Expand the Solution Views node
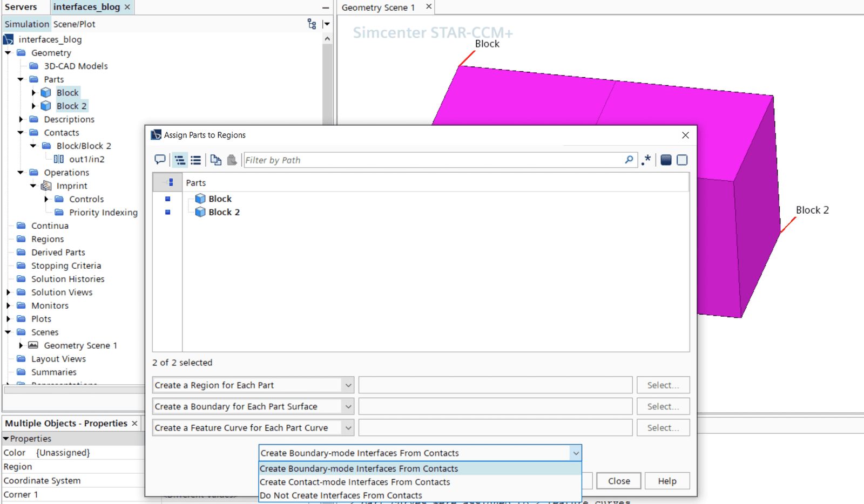864x504 pixels. pyautogui.click(x=8, y=292)
